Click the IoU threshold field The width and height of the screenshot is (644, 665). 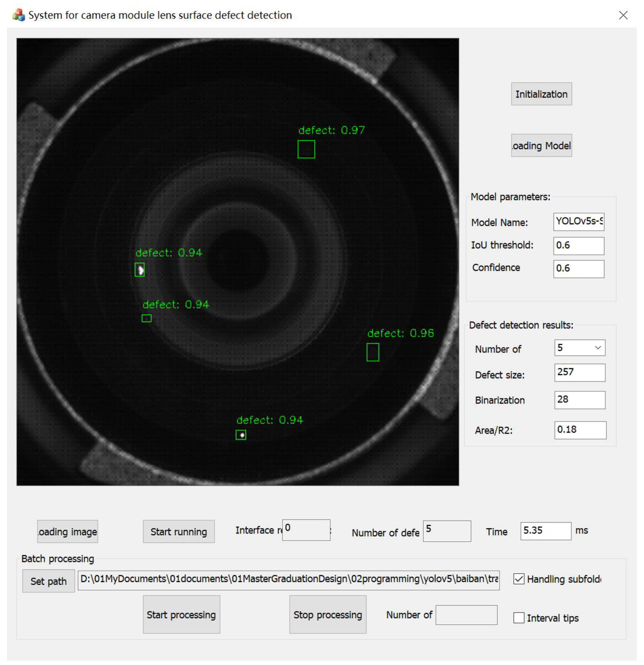tap(579, 246)
